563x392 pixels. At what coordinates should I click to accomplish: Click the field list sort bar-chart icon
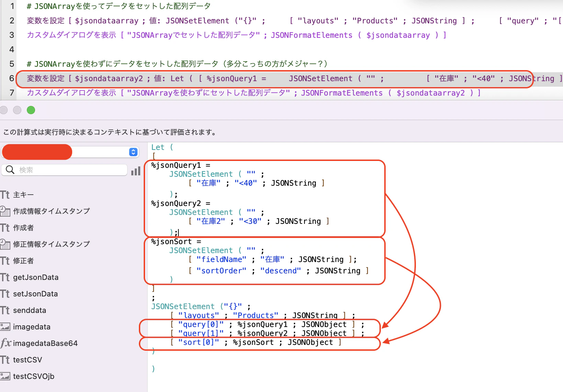[136, 171]
